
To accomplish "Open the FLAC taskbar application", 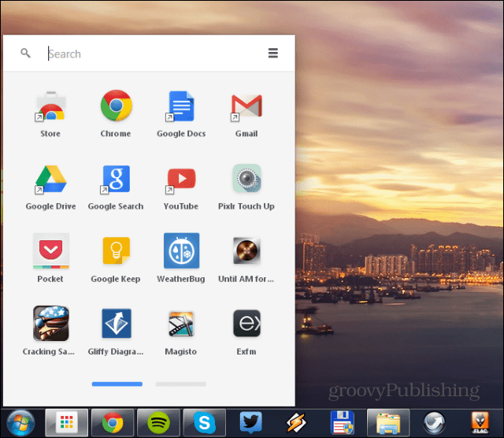I will pos(480,422).
